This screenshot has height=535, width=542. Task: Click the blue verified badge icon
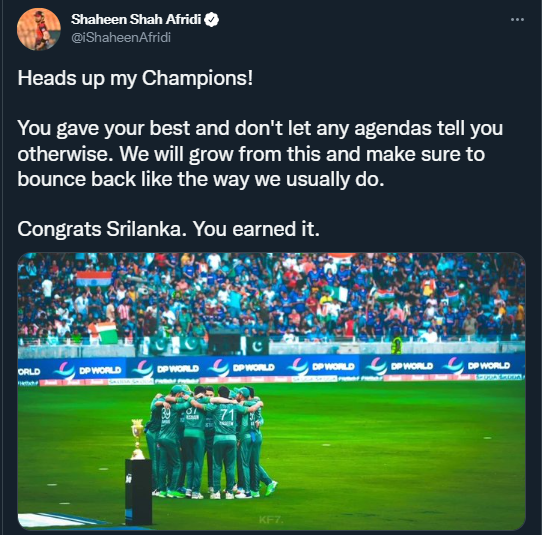212,20
